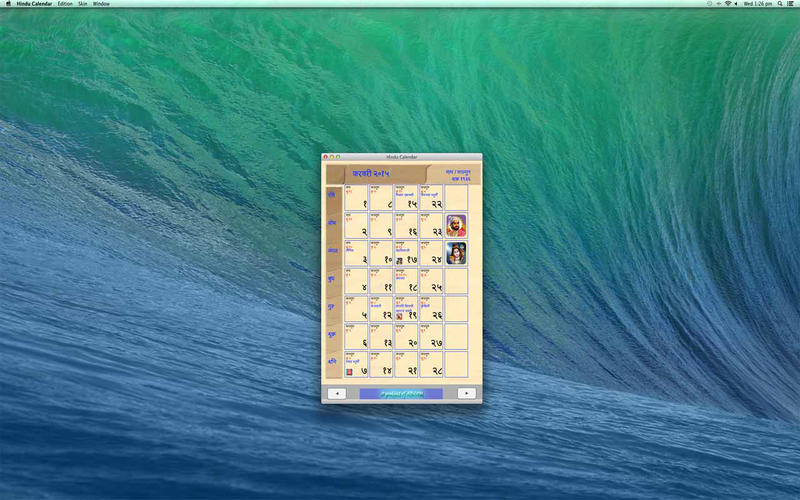This screenshot has height=500, width=800.
Task: Open the Edition menu
Action: [x=65, y=4]
